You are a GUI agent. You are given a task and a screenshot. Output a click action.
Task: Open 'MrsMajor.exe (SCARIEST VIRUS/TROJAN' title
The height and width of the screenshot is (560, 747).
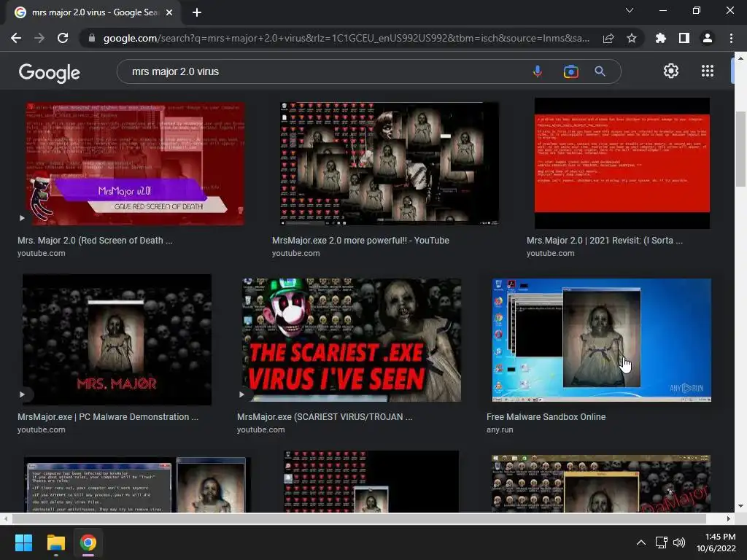[x=325, y=416]
